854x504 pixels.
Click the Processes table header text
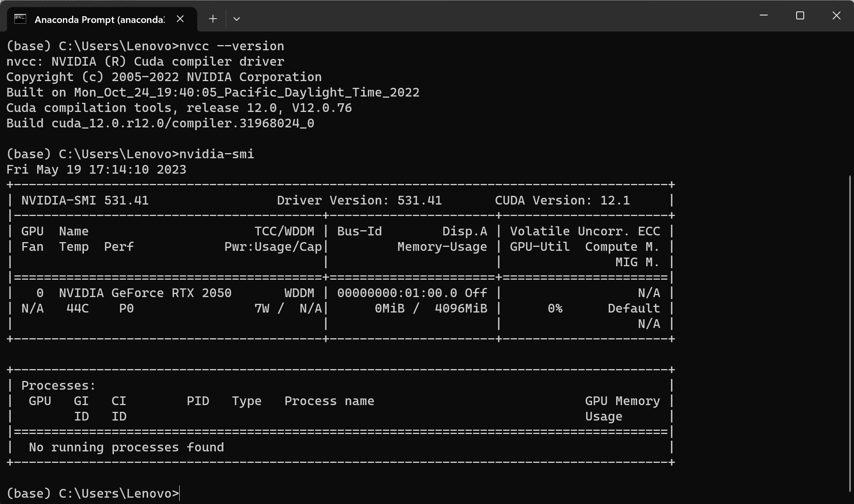pyautogui.click(x=58, y=385)
